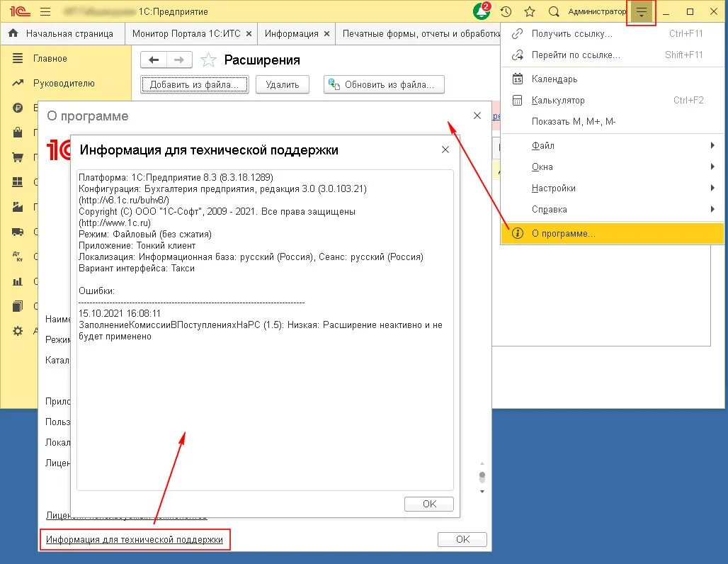
Task: Open the warehouse grid sidebar icon
Action: tap(18, 182)
